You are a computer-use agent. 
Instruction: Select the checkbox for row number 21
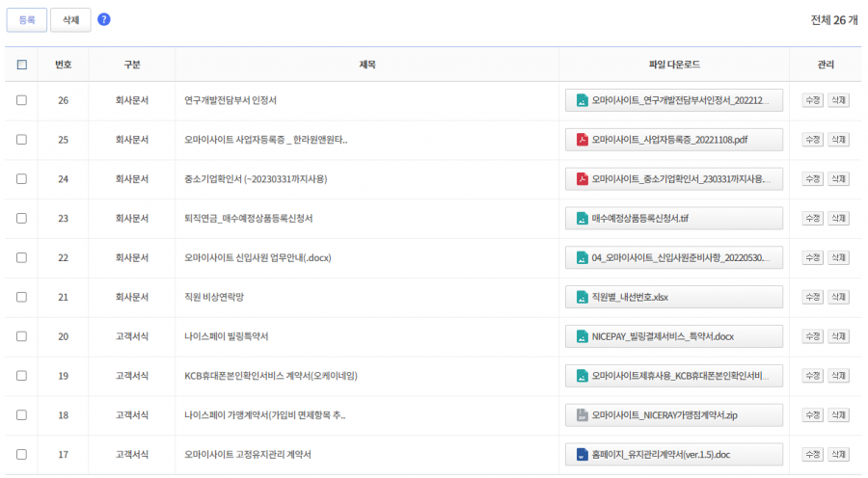(x=21, y=297)
